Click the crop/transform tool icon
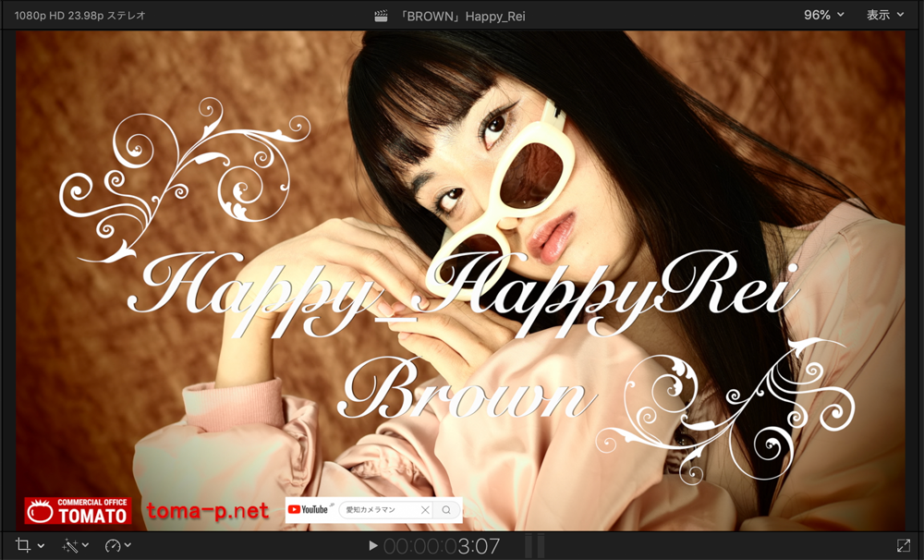This screenshot has height=560, width=924. [x=23, y=546]
